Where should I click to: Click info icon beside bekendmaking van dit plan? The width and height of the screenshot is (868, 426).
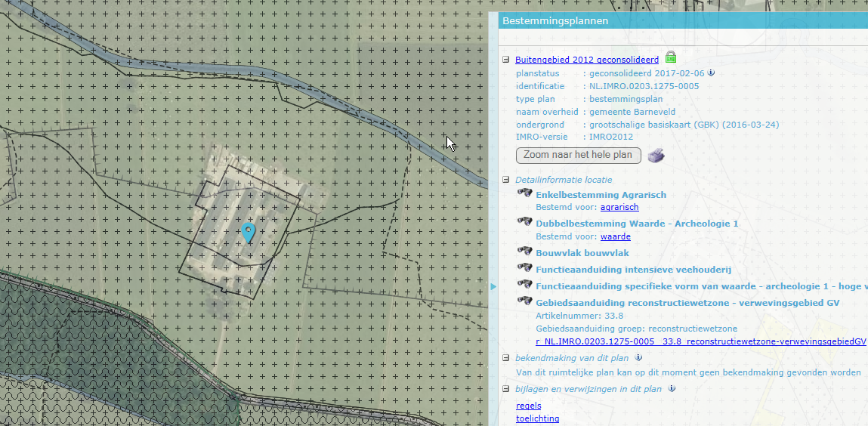(638, 357)
